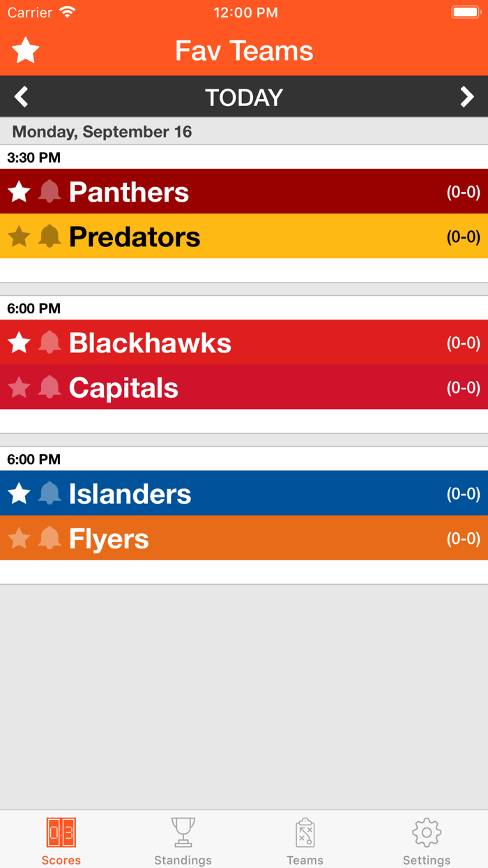Tap the bell icon next to Flyers
Image resolution: width=488 pixels, height=868 pixels.
pos(47,538)
